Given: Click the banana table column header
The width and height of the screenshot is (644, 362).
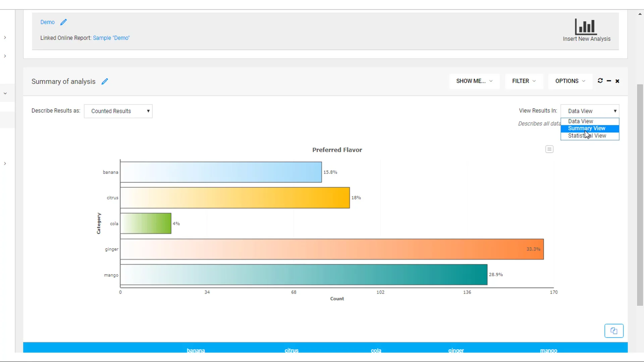Looking at the screenshot, I should click(196, 350).
